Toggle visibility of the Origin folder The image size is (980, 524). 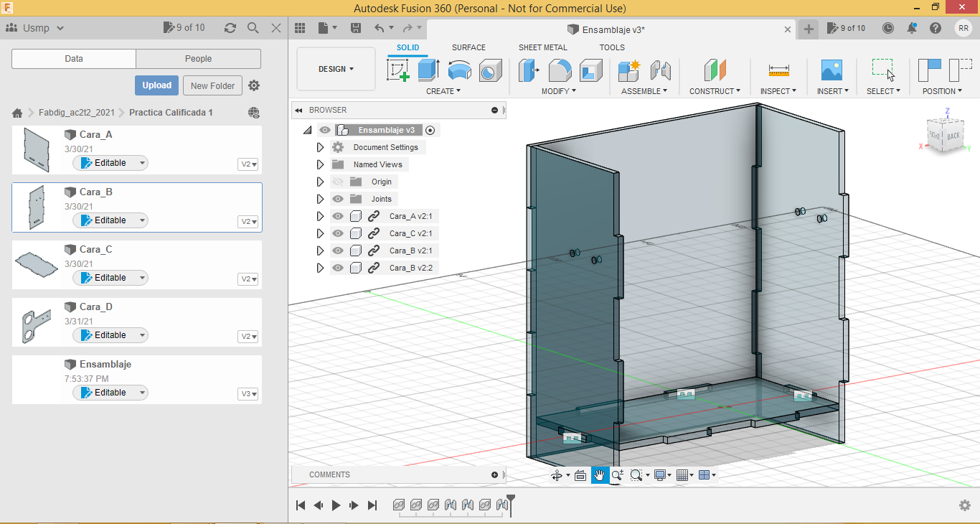coord(338,182)
